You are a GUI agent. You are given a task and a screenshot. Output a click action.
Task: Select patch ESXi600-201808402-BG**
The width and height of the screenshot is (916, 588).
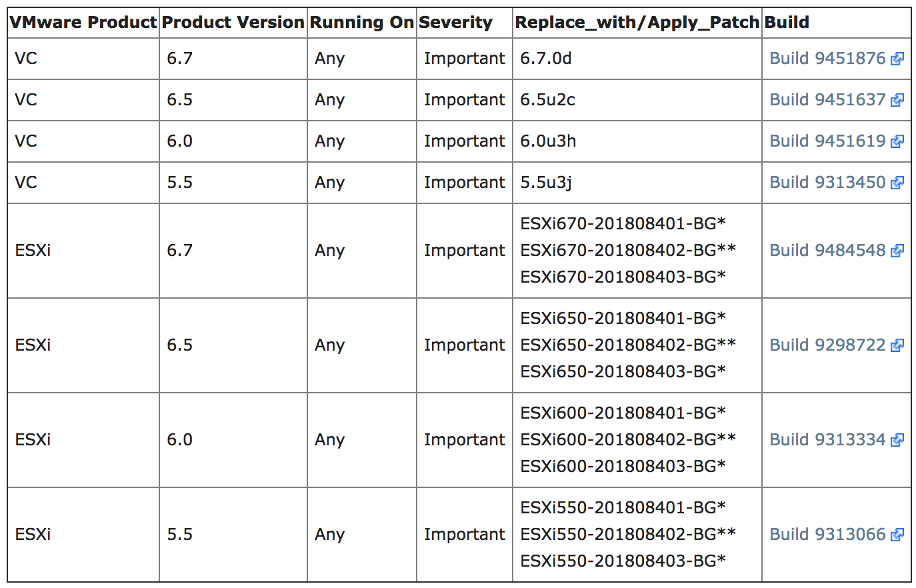coord(629,440)
